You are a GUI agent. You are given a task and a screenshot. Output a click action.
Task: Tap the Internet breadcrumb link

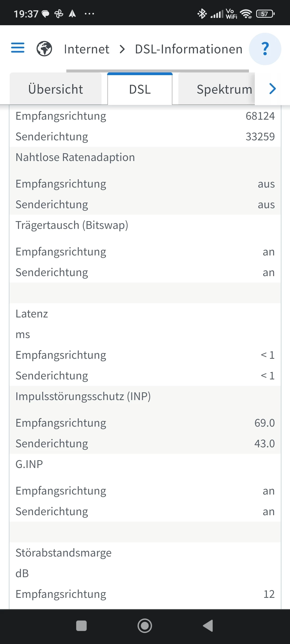tap(86, 49)
